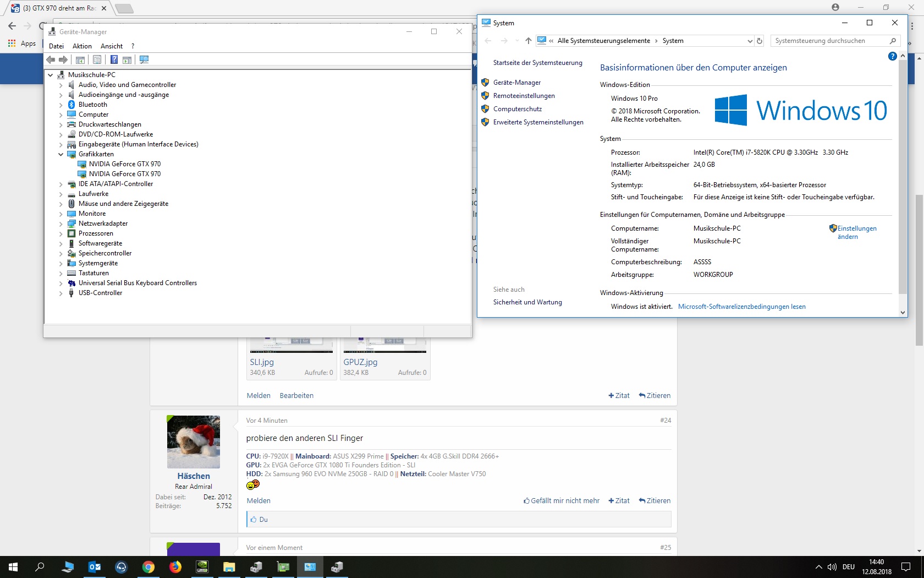Image resolution: width=924 pixels, height=578 pixels.
Task: Collapse the Musikschule-PC root node
Action: pos(51,75)
